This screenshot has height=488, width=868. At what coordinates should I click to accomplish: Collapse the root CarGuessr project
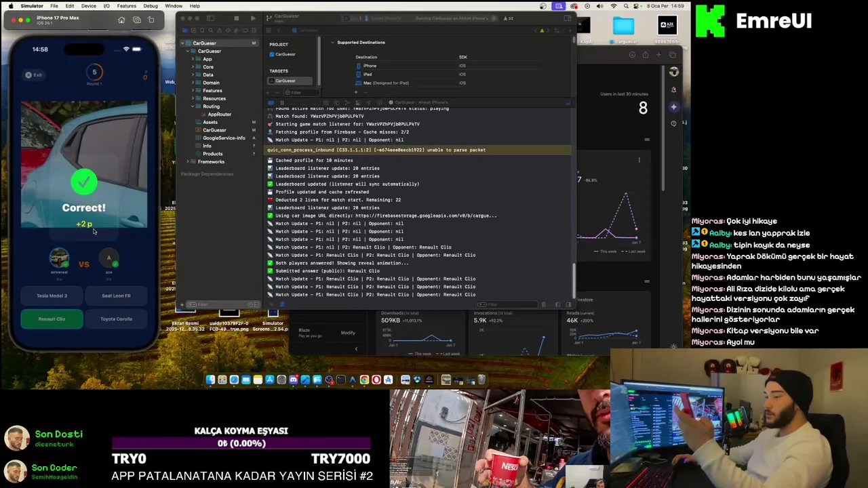tap(182, 43)
